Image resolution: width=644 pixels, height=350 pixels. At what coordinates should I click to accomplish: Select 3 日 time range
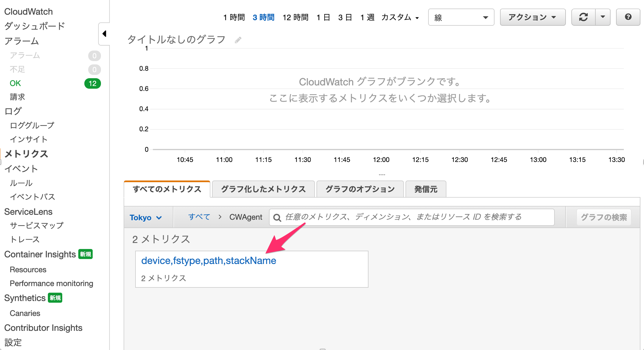click(x=345, y=17)
